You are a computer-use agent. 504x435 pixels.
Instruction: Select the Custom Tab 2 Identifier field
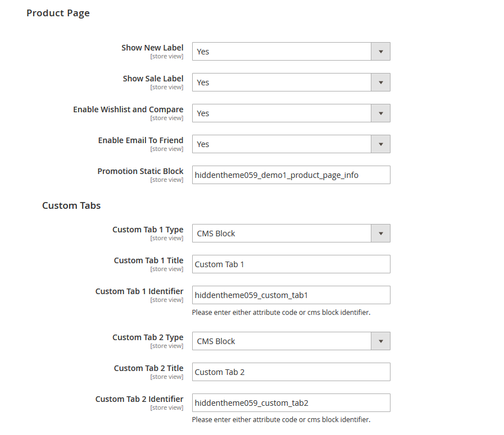click(291, 402)
